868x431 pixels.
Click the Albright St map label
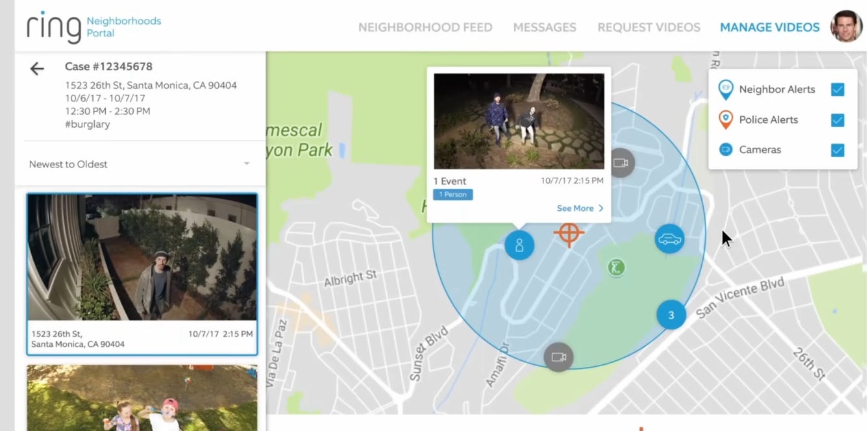[x=351, y=278]
